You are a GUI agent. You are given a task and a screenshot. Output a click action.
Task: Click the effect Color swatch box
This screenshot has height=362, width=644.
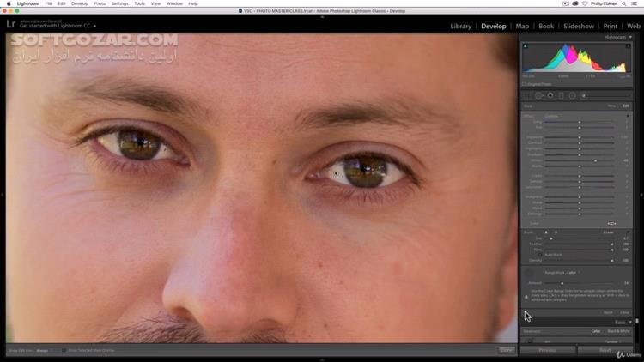click(x=611, y=224)
